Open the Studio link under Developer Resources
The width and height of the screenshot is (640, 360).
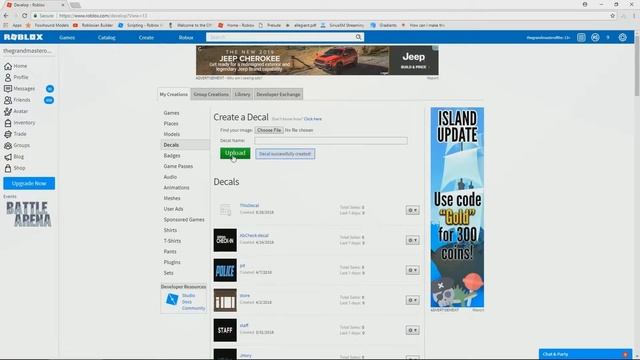pos(189,296)
